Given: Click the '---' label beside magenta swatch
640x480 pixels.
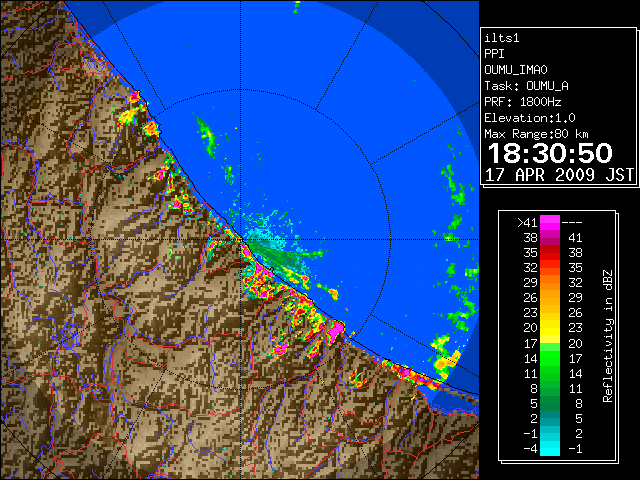Looking at the screenshot, I should click(x=572, y=222).
